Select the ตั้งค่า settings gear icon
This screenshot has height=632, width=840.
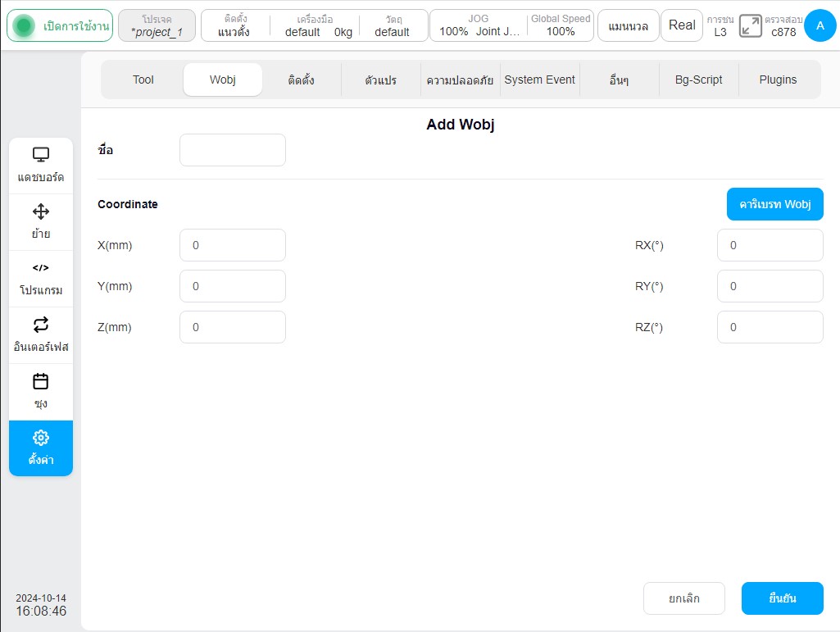tap(41, 438)
